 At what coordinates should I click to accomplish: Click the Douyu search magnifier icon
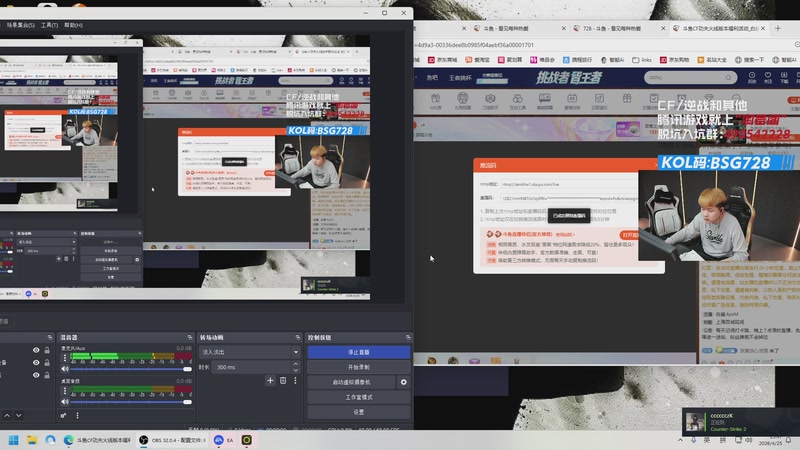coord(729,78)
